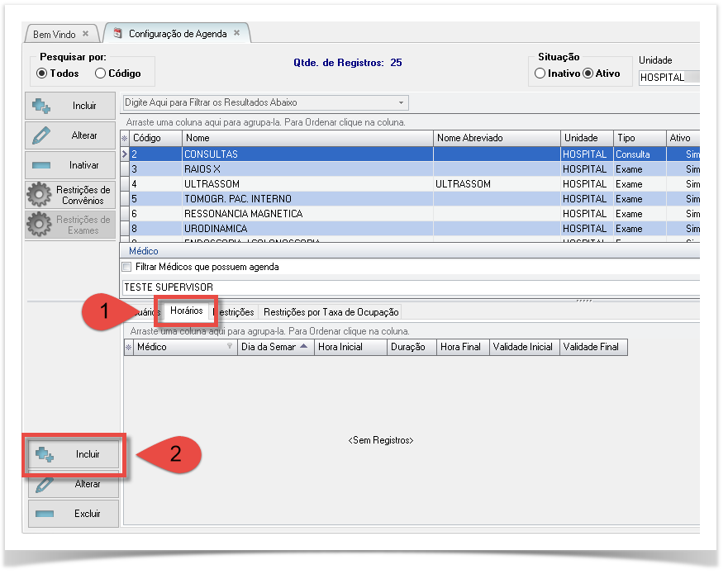Select the Todos radio button
This screenshot has width=728, height=574.
point(42,74)
